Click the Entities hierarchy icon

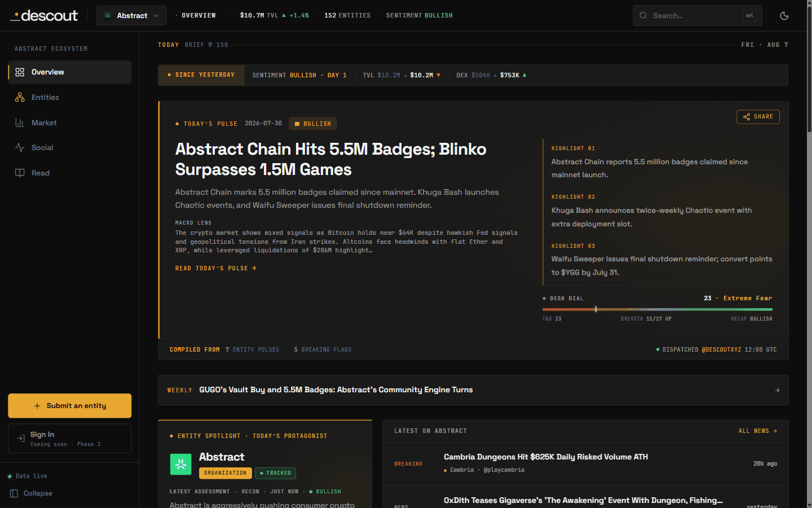[x=20, y=98]
